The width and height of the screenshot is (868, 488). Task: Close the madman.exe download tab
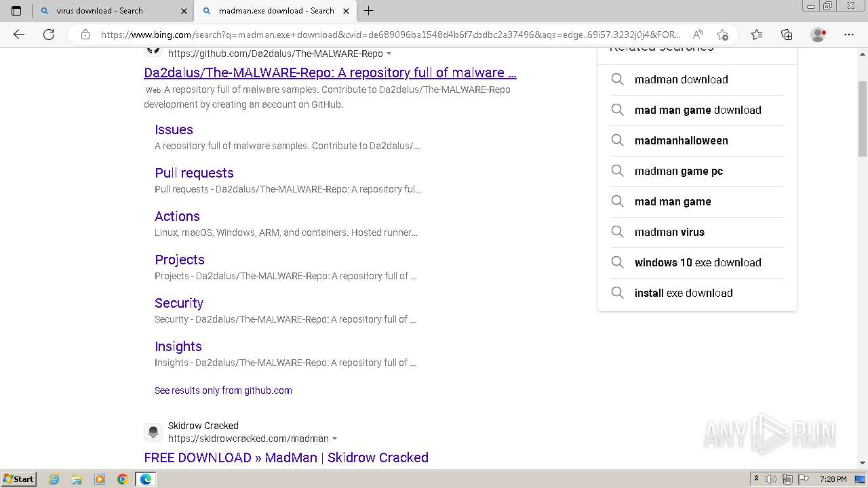point(347,11)
